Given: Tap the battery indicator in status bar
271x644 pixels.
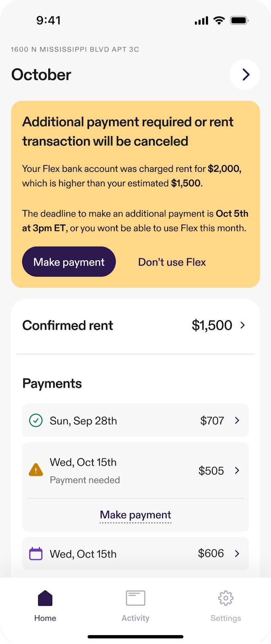Looking at the screenshot, I should click(x=240, y=21).
